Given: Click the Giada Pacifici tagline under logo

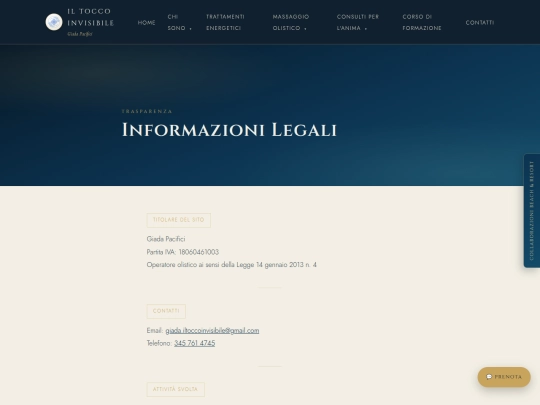Looking at the screenshot, I should click(x=80, y=34).
